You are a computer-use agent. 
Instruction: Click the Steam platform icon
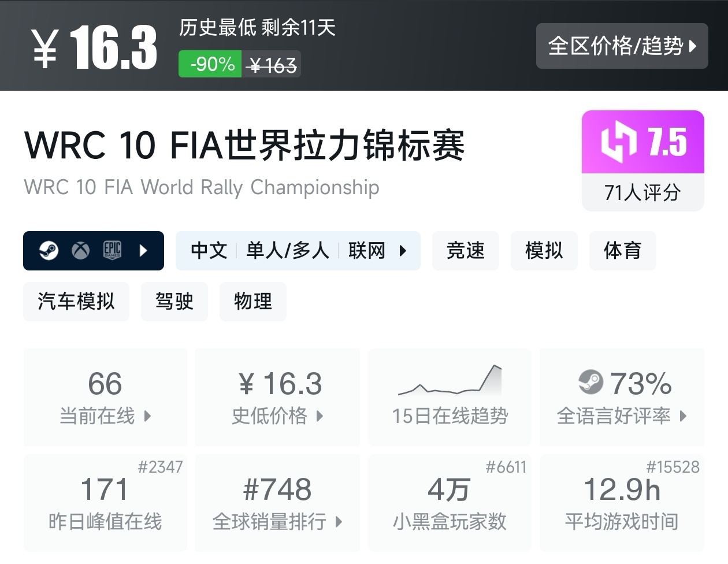point(49,251)
